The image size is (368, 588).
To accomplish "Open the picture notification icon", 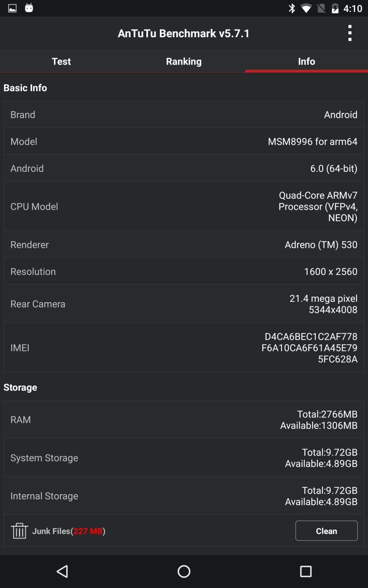I will (x=12, y=8).
